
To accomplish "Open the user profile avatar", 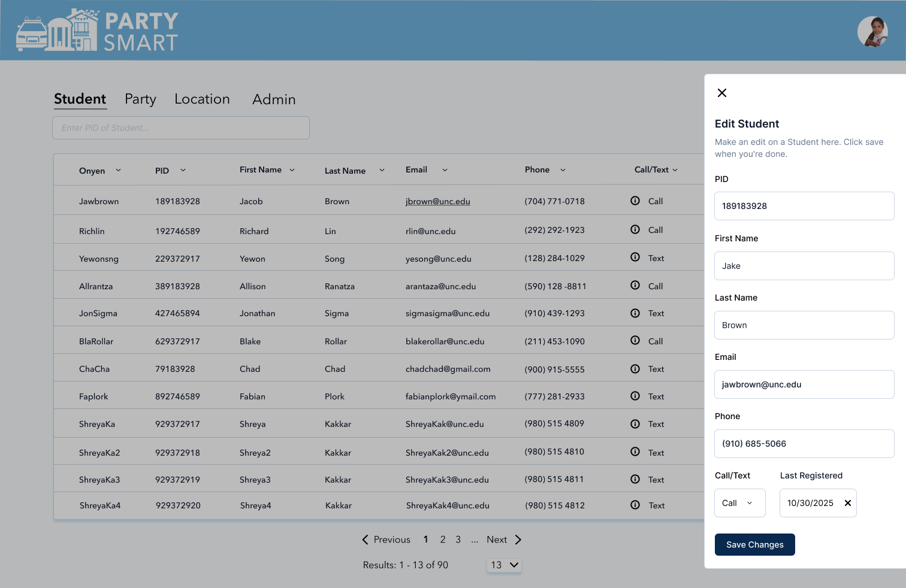I will click(872, 31).
